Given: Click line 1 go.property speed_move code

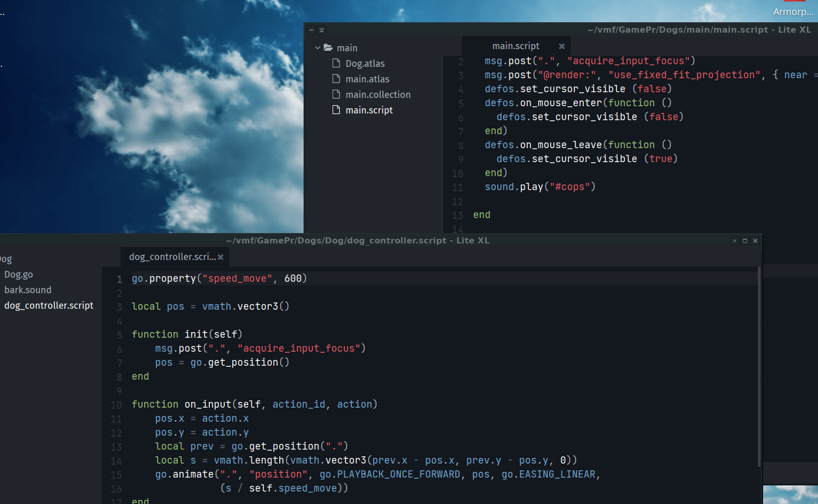Looking at the screenshot, I should [219, 279].
